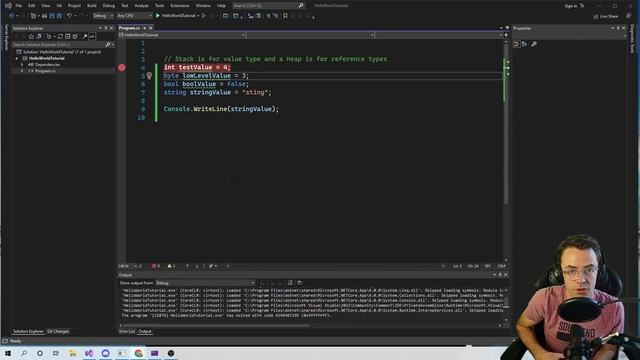This screenshot has width=640, height=360.
Task: Pin the Program.cs tab
Action: pyautogui.click(x=144, y=28)
